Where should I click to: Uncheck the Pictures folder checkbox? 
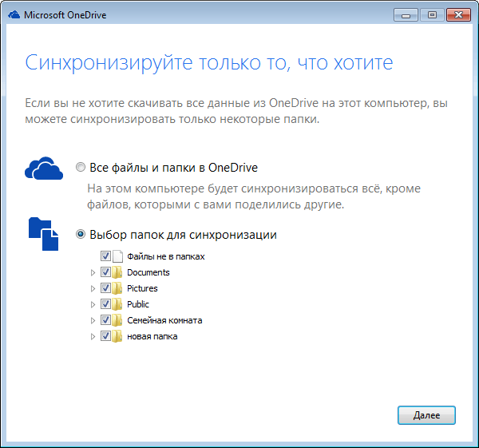pos(105,287)
